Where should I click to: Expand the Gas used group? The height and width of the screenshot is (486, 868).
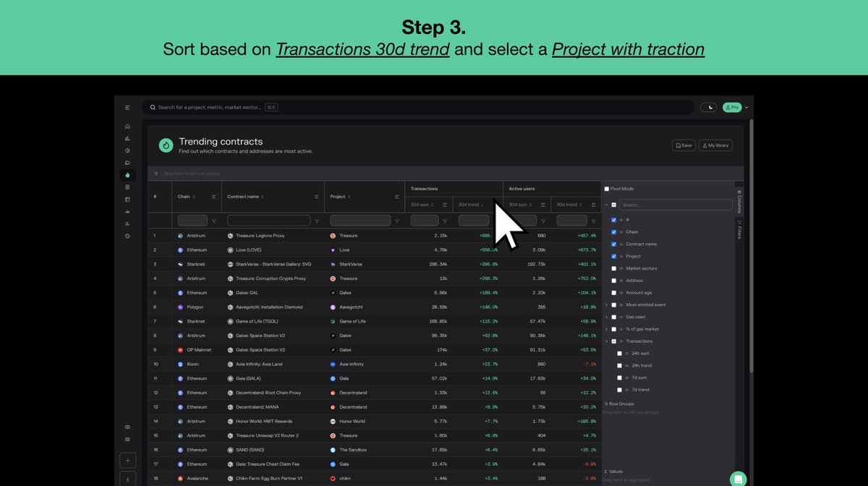607,317
